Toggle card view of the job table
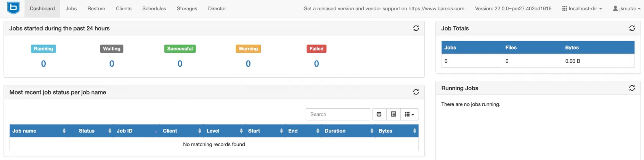 393,114
